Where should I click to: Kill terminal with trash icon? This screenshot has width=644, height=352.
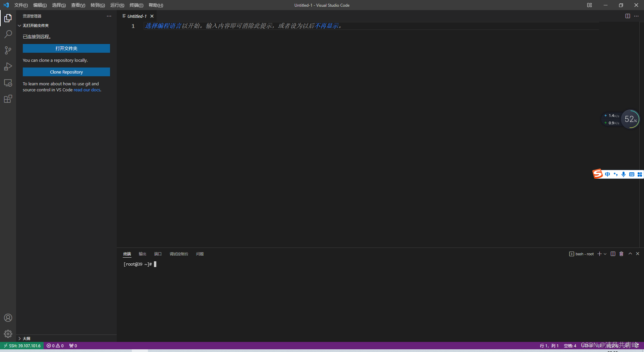point(622,254)
